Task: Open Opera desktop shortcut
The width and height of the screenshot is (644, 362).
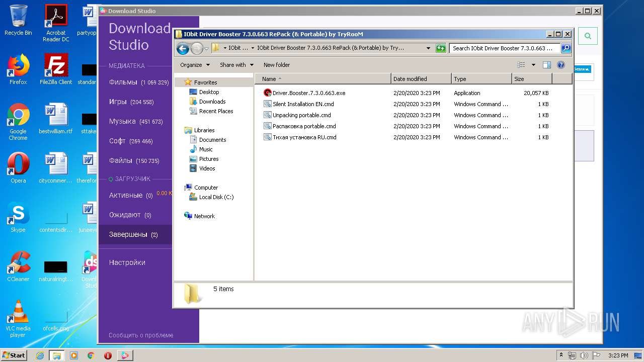Action: pos(18,168)
